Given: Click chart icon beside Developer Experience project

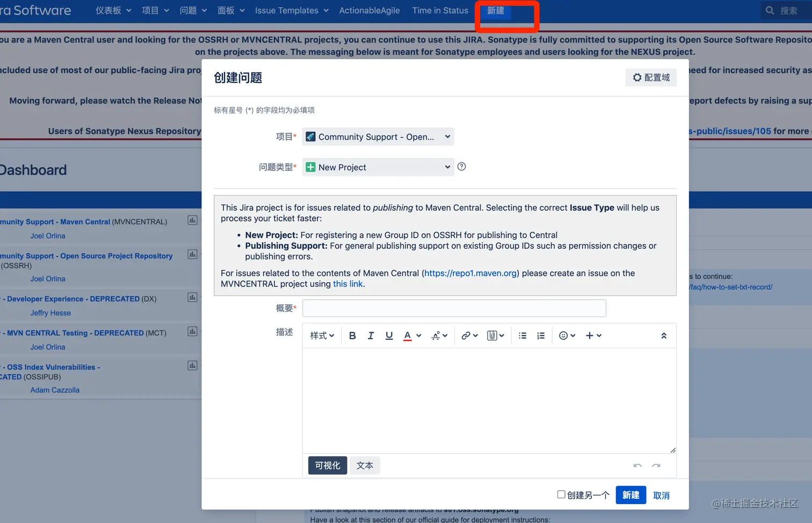Looking at the screenshot, I should (192, 297).
